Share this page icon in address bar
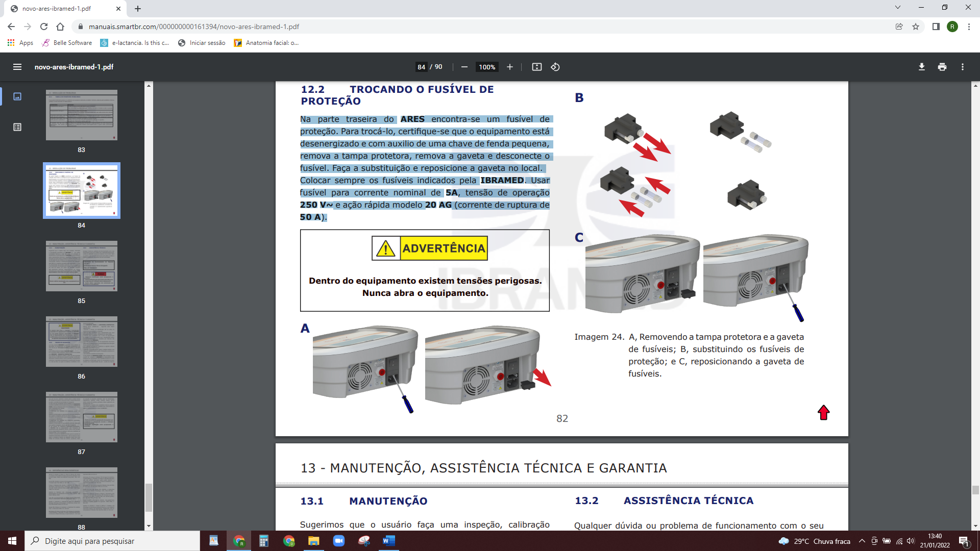 coord(899,27)
